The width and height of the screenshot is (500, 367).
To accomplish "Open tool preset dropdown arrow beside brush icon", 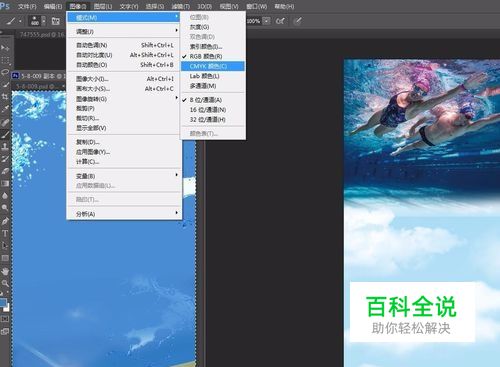I will (x=20, y=21).
